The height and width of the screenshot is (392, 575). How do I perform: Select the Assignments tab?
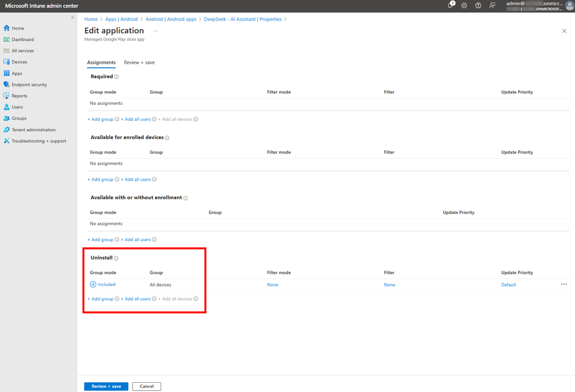tap(101, 63)
